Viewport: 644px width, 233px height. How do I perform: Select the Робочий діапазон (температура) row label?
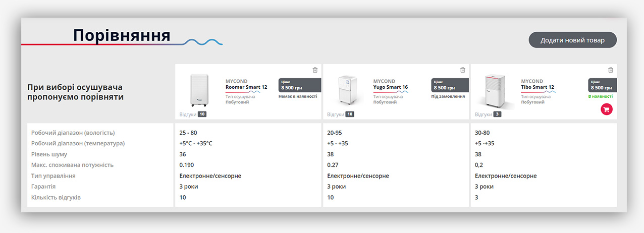tap(78, 143)
